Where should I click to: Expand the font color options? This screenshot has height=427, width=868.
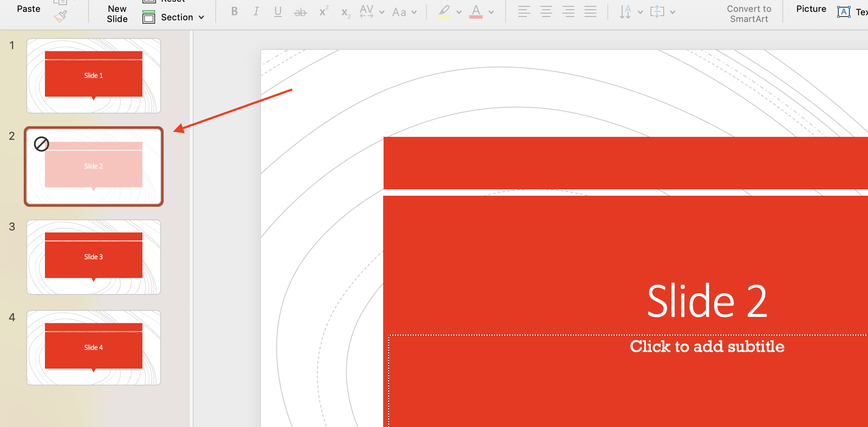(x=491, y=12)
